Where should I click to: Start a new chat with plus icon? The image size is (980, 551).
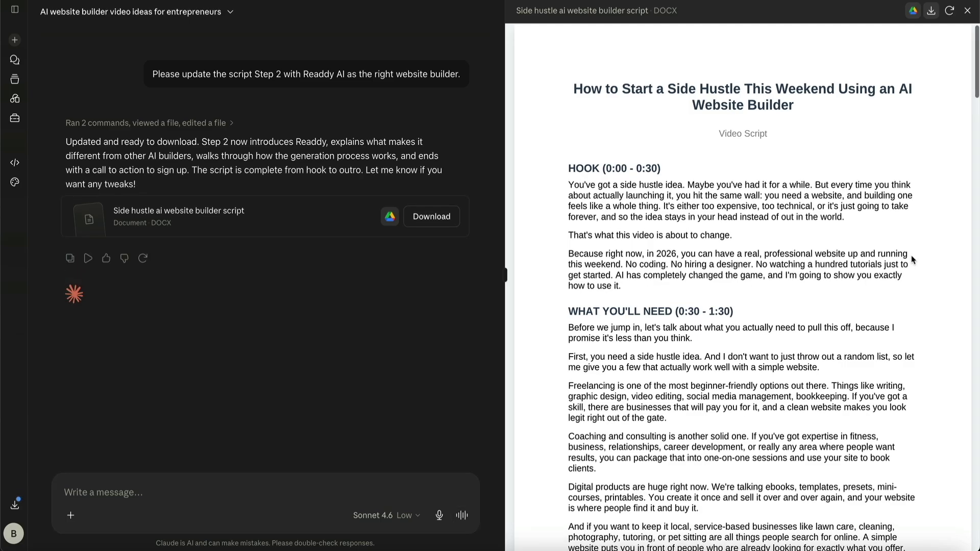(15, 40)
